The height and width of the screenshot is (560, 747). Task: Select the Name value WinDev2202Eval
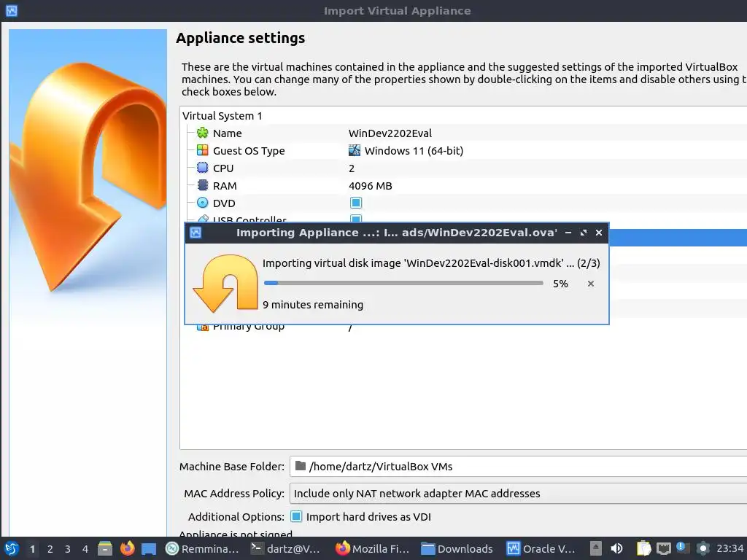click(390, 133)
